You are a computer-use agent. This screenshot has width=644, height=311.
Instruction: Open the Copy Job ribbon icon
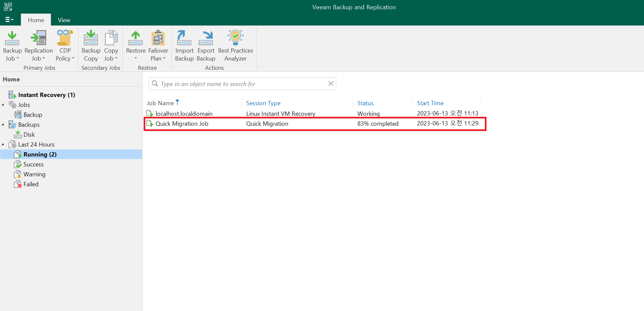coord(111,38)
